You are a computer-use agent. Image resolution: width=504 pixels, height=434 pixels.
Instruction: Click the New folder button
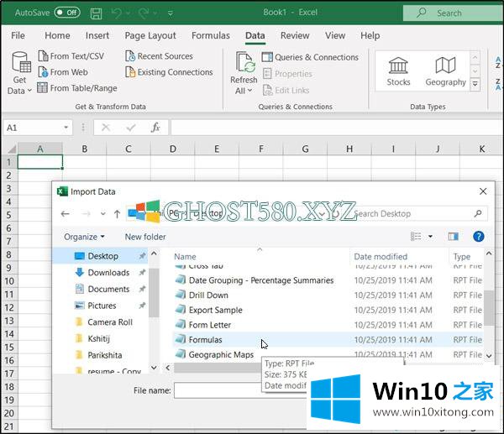(x=145, y=237)
